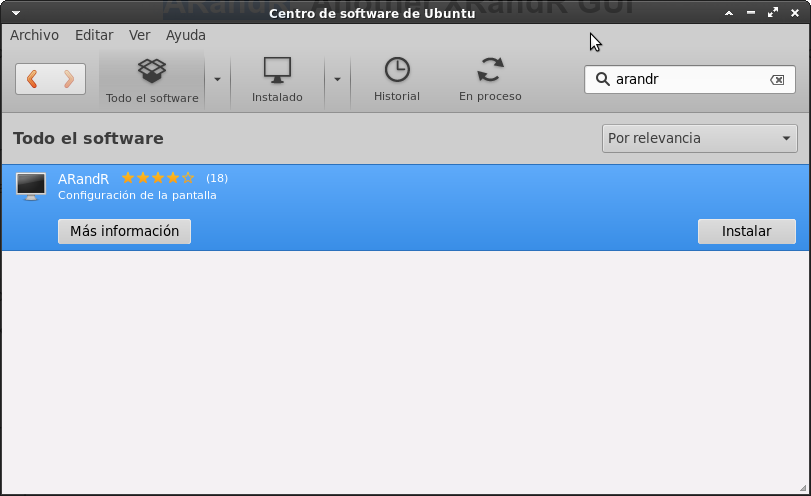Grab the window resize grip corner

point(803,487)
